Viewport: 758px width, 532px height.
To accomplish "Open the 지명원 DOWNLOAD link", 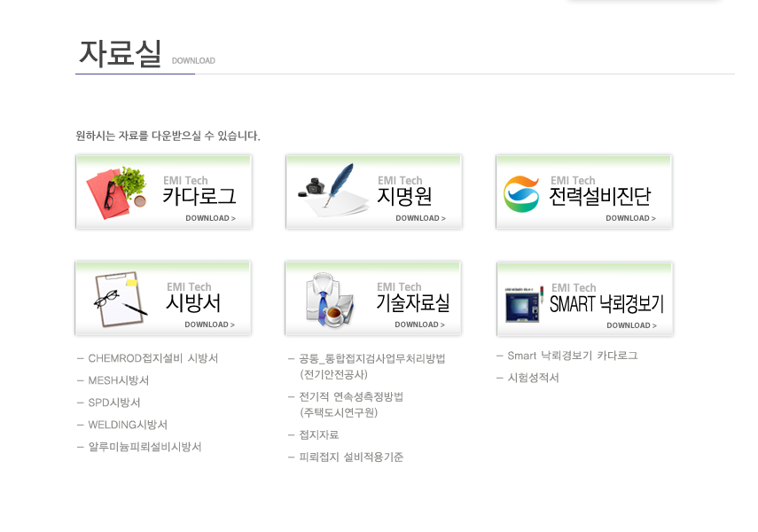I will click(420, 218).
